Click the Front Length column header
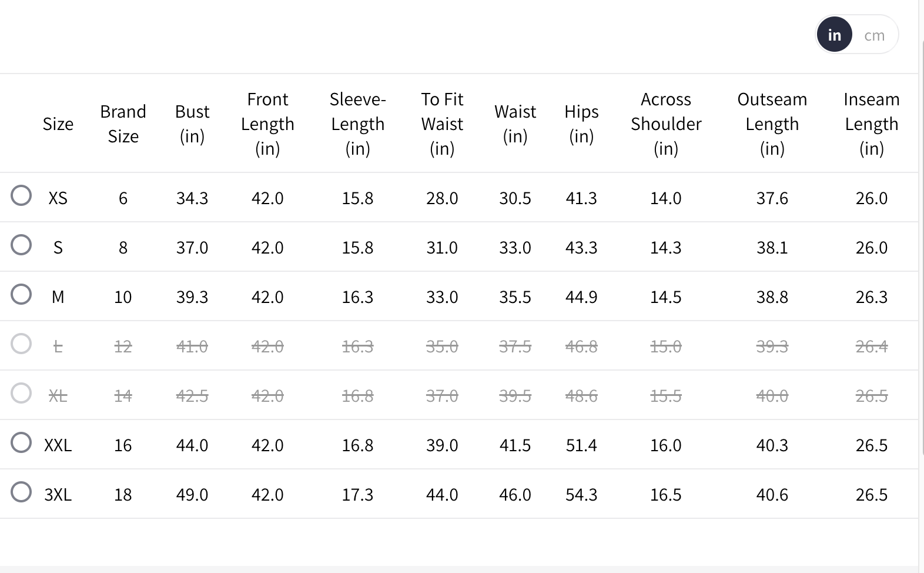Screen dimensions: 924x573 click(267, 124)
